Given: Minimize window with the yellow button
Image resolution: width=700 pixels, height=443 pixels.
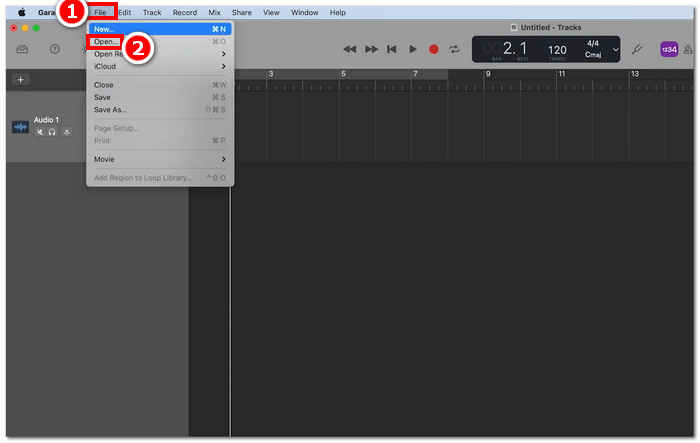Looking at the screenshot, I should 25,28.
